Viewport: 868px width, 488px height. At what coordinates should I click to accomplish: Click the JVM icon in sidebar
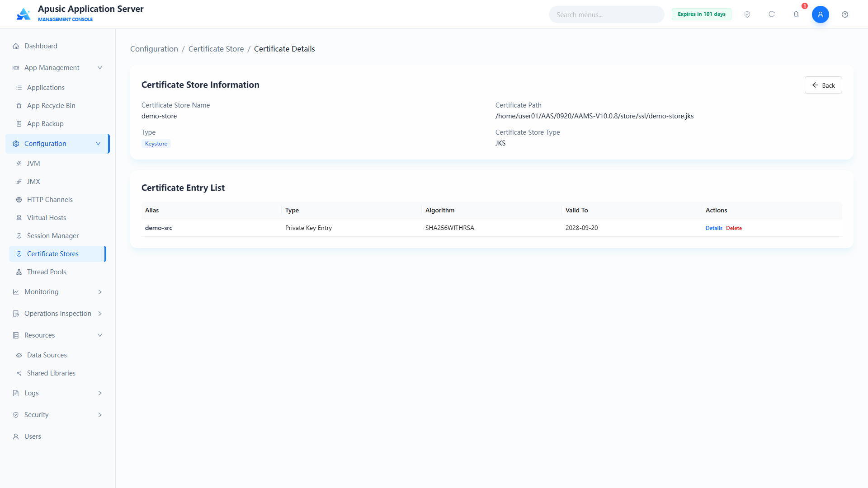[19, 164]
